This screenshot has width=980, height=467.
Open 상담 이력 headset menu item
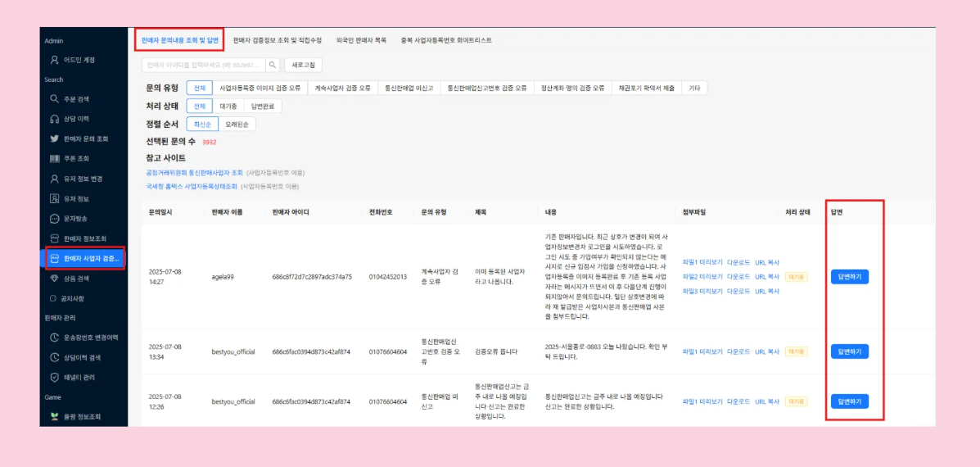[76, 119]
